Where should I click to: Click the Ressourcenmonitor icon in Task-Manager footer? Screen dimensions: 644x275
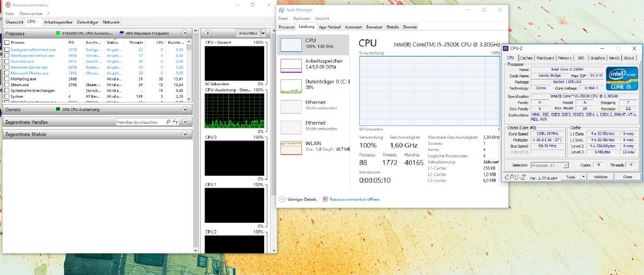(x=325, y=199)
